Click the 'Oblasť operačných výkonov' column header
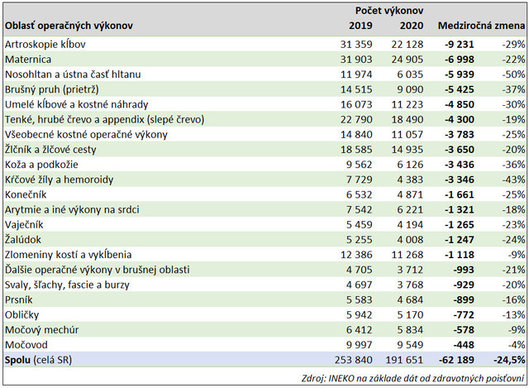Screen dimensions: 529x388 click(x=69, y=26)
